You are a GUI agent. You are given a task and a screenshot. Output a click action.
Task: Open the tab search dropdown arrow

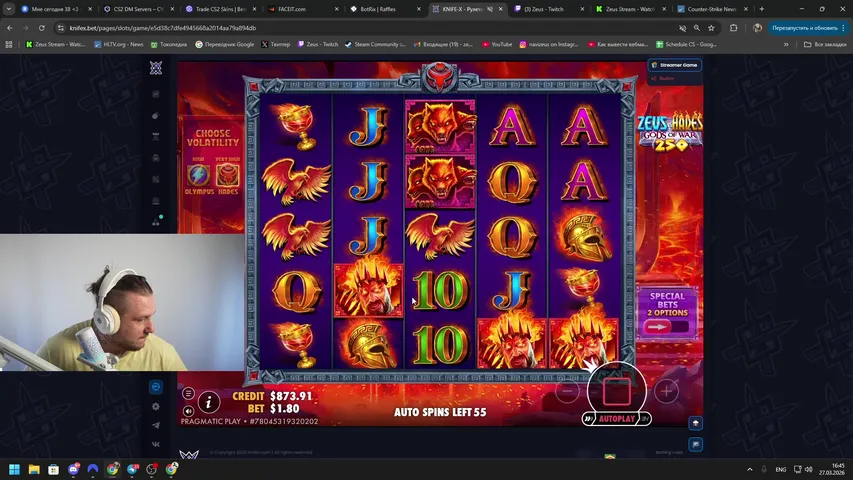click(9, 9)
